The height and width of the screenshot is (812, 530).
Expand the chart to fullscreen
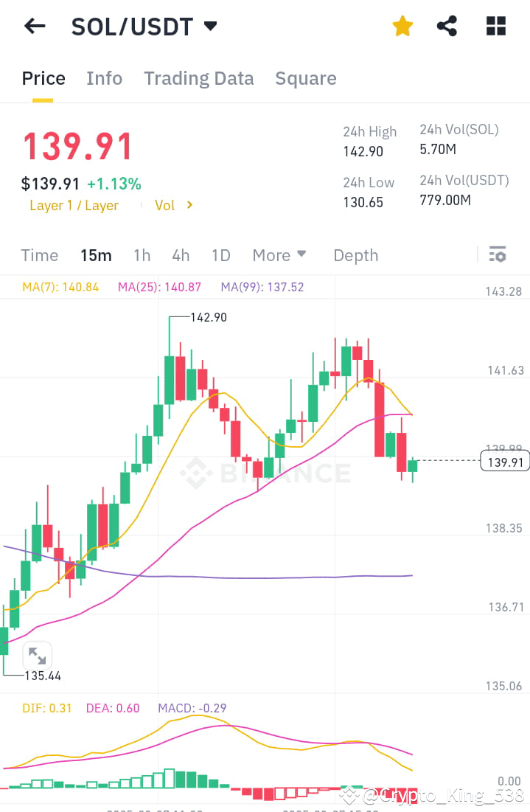(37, 655)
